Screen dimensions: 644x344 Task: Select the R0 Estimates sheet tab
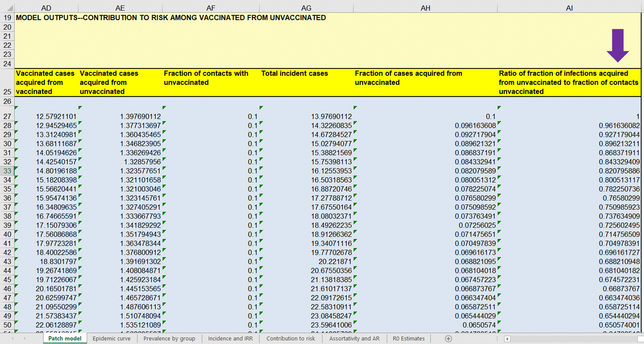pyautogui.click(x=408, y=339)
